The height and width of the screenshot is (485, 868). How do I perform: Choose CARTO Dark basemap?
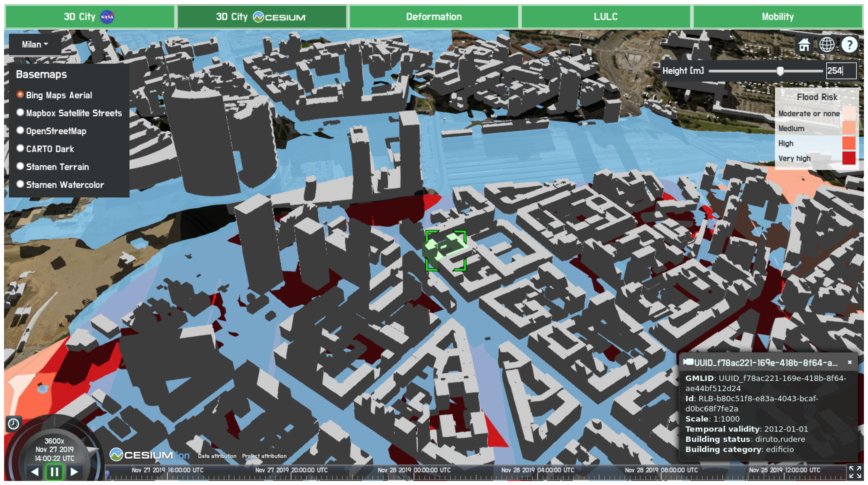coord(20,148)
